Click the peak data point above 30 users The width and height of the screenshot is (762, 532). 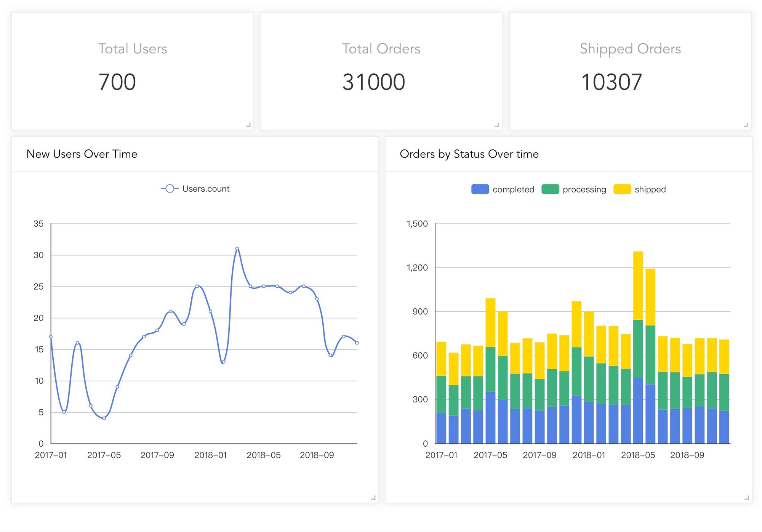[237, 248]
